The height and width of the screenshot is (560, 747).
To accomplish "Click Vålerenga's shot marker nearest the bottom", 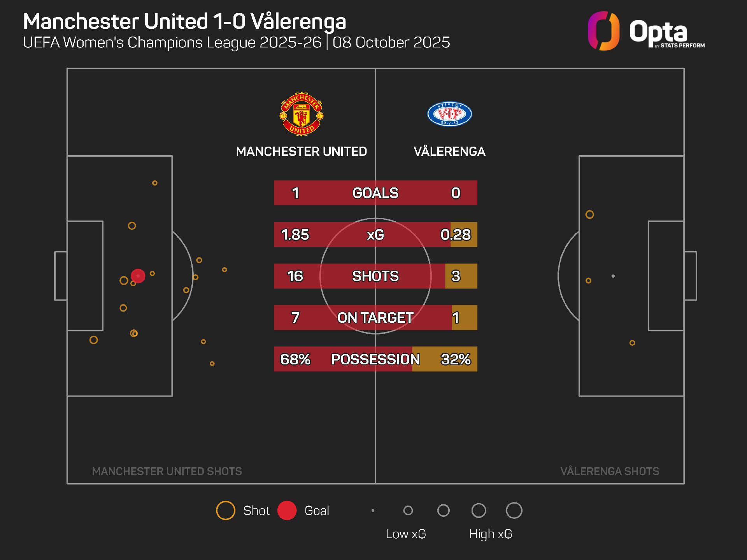I will point(632,343).
